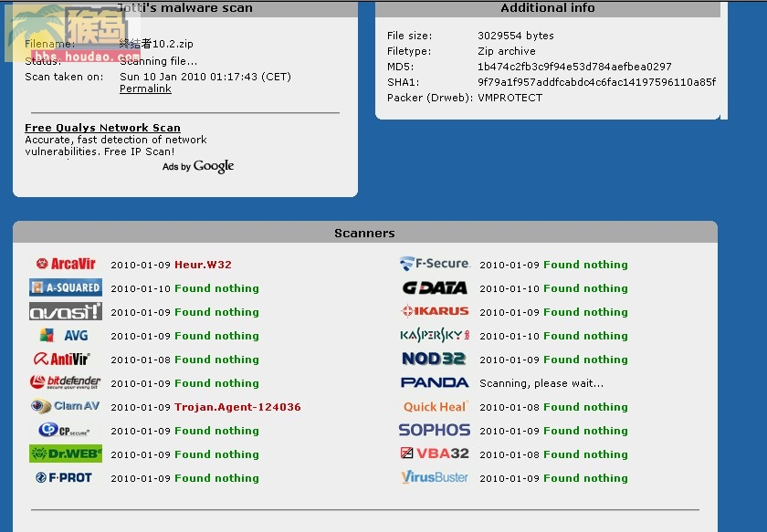Click the avast! Found nothing result

(216, 312)
